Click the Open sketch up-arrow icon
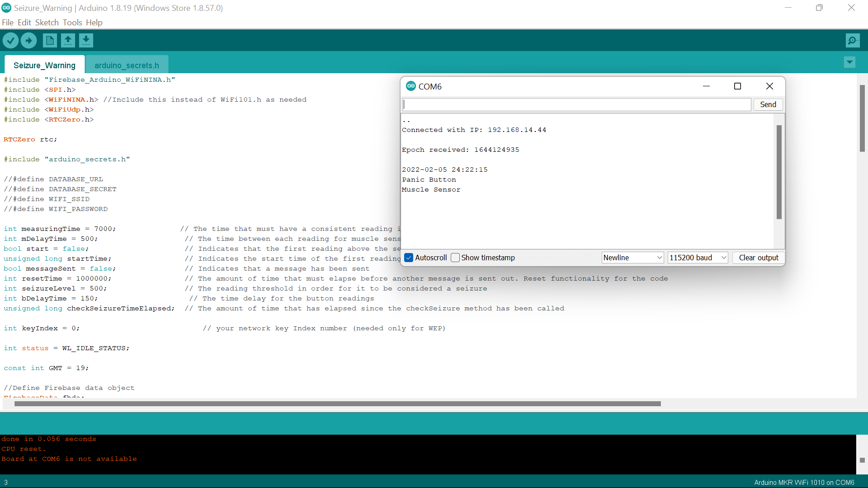The image size is (868, 488). 68,41
